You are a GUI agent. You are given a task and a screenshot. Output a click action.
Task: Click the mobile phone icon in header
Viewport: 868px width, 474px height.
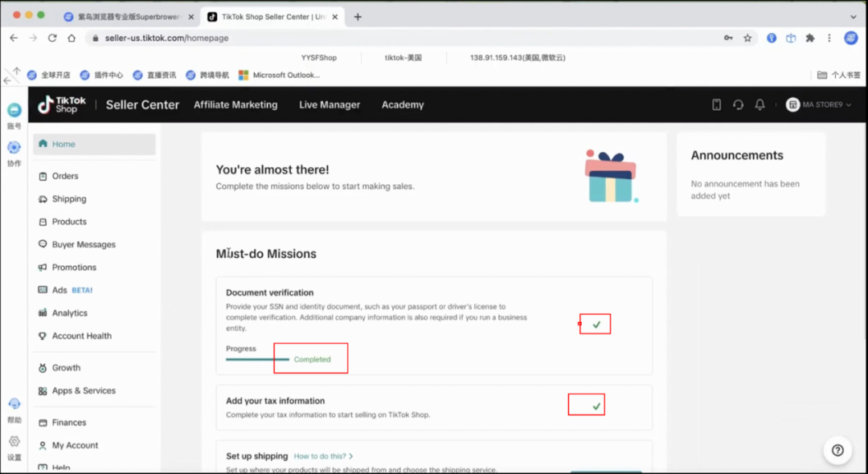(x=717, y=104)
